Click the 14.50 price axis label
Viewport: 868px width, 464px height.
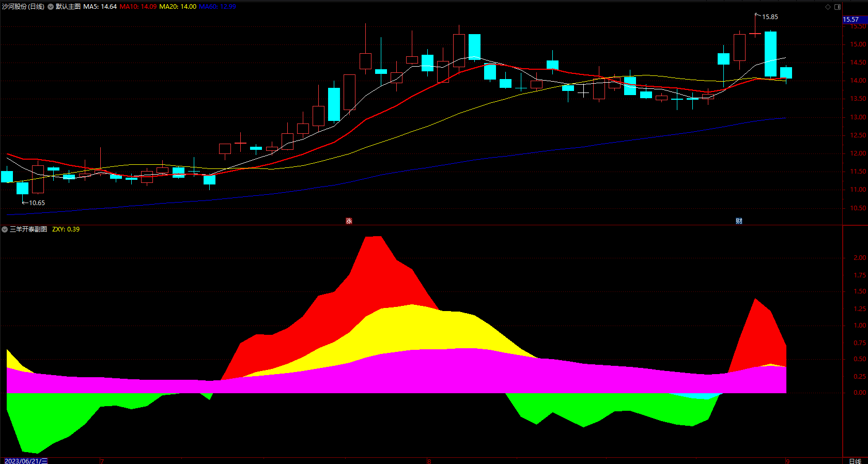(x=858, y=63)
